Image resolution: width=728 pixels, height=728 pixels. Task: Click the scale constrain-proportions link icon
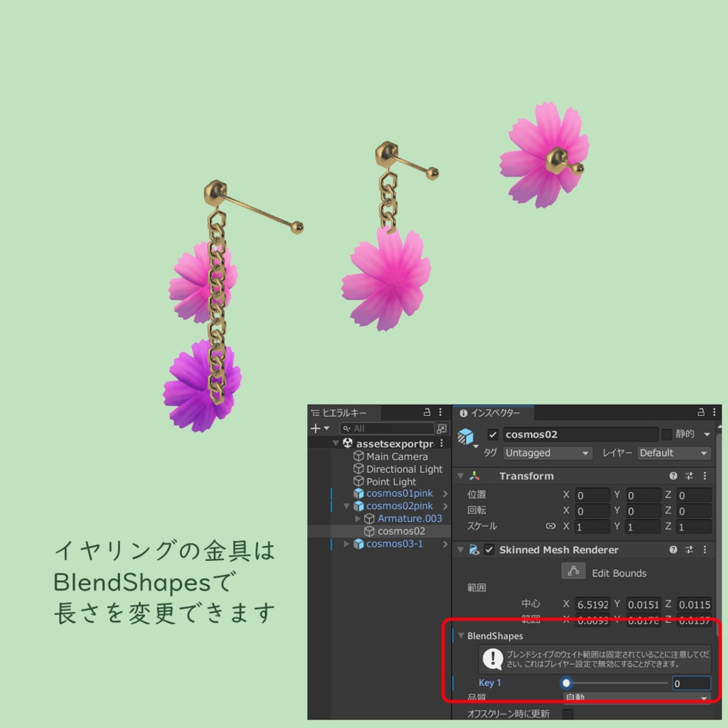(x=550, y=526)
